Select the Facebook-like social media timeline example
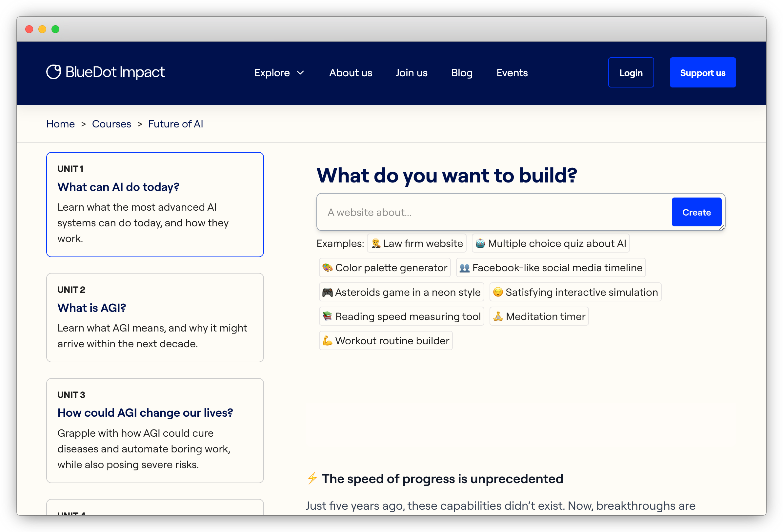Image resolution: width=783 pixels, height=532 pixels. (x=550, y=267)
